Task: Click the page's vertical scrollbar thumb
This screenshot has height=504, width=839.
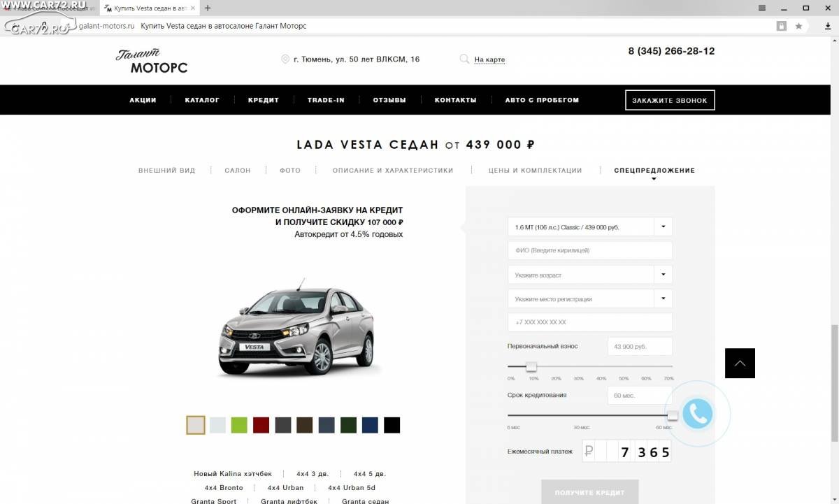Action: (833, 383)
